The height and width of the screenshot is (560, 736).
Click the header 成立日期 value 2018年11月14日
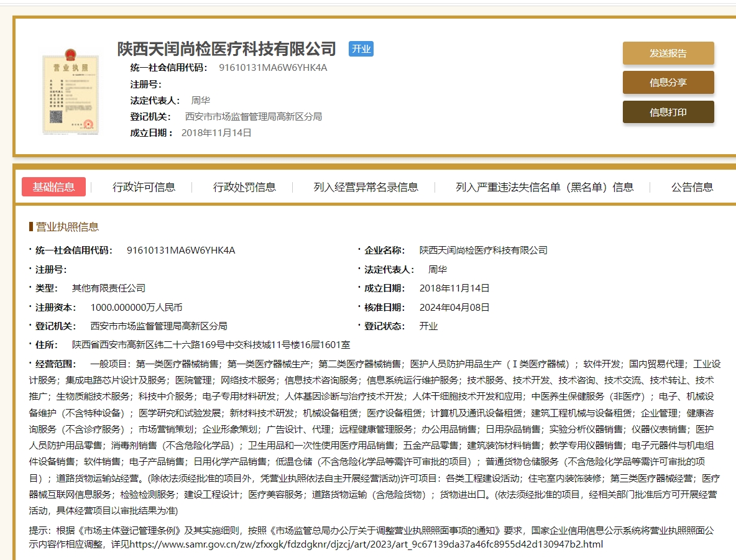(216, 133)
